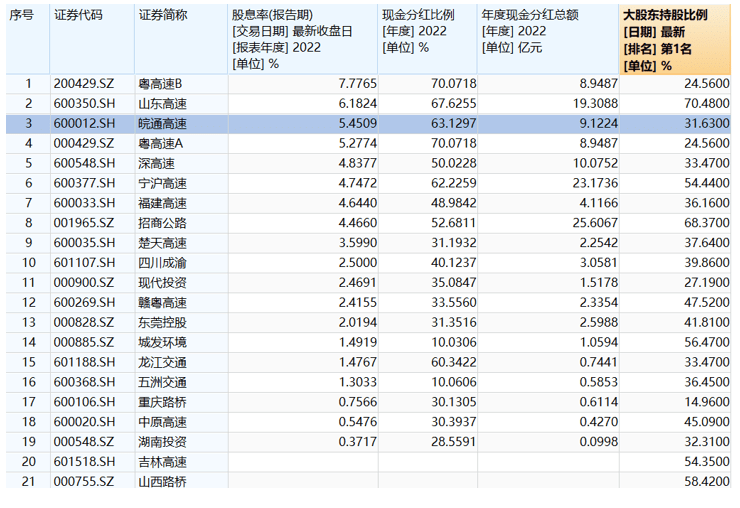Select the value 0.4270

click(599, 422)
